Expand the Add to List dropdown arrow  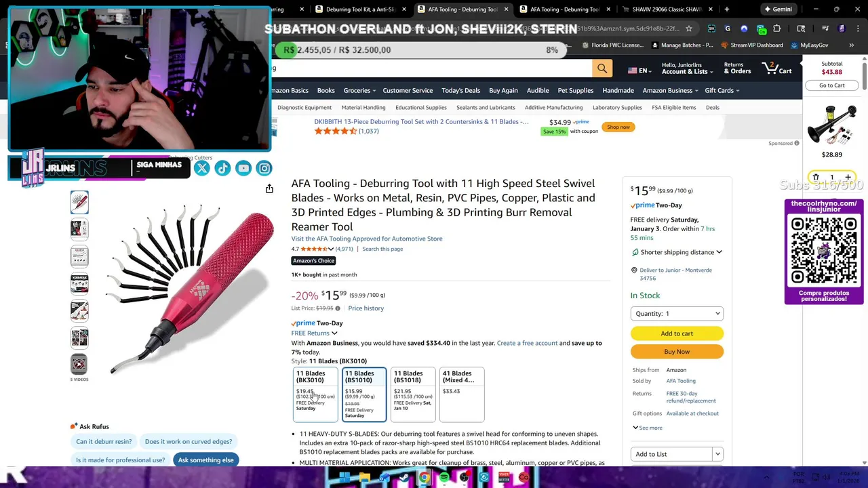(717, 454)
